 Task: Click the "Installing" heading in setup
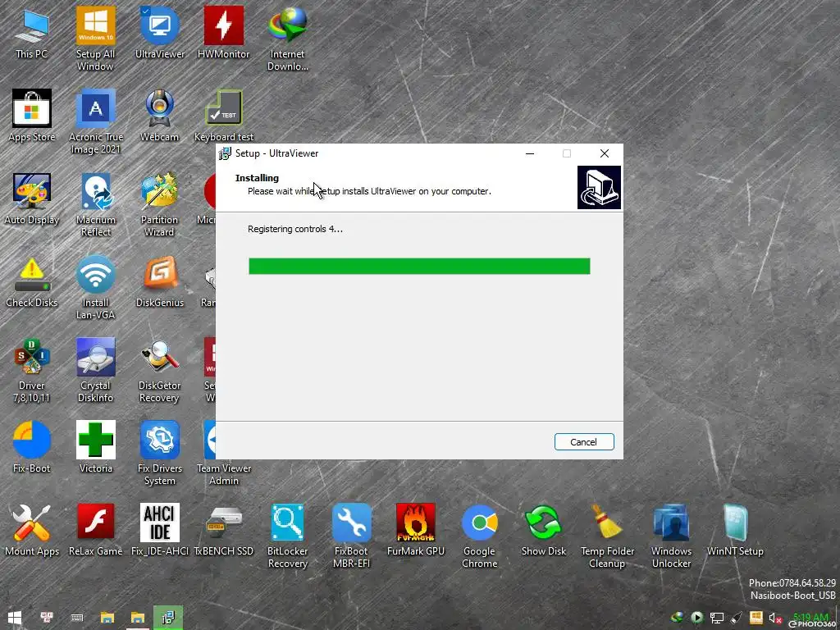point(257,178)
